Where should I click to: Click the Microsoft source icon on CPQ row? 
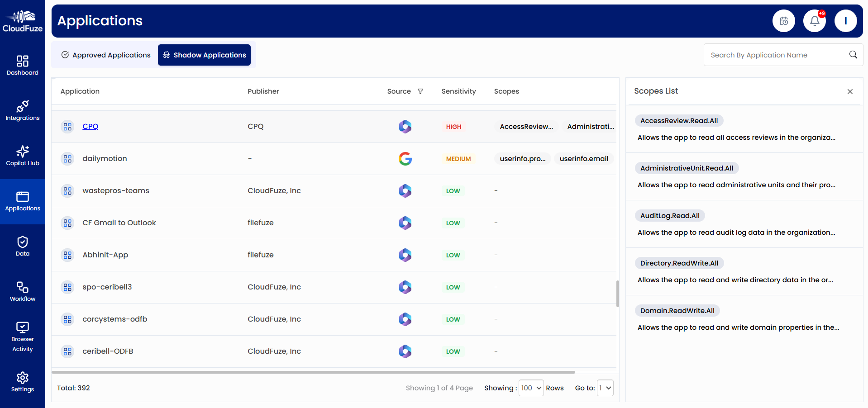pos(405,127)
